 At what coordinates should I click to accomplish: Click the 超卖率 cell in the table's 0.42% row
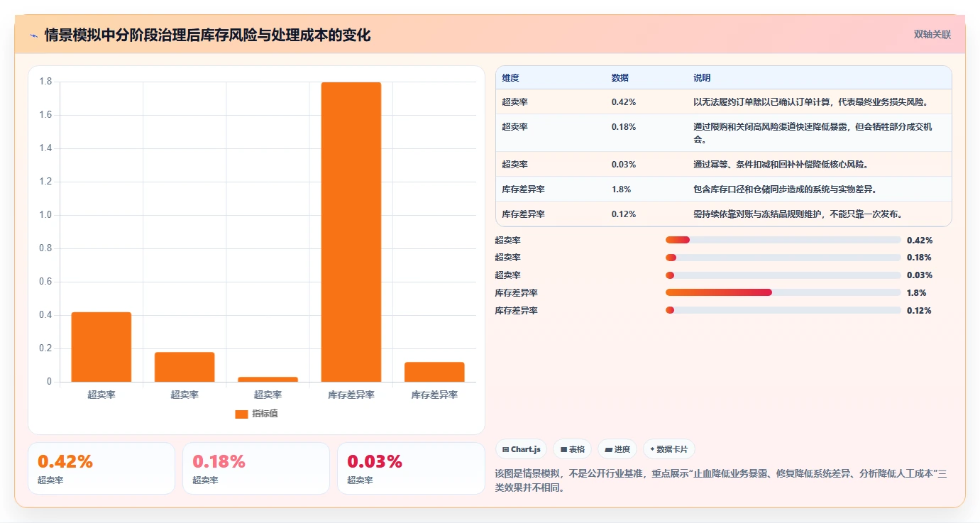(x=515, y=102)
